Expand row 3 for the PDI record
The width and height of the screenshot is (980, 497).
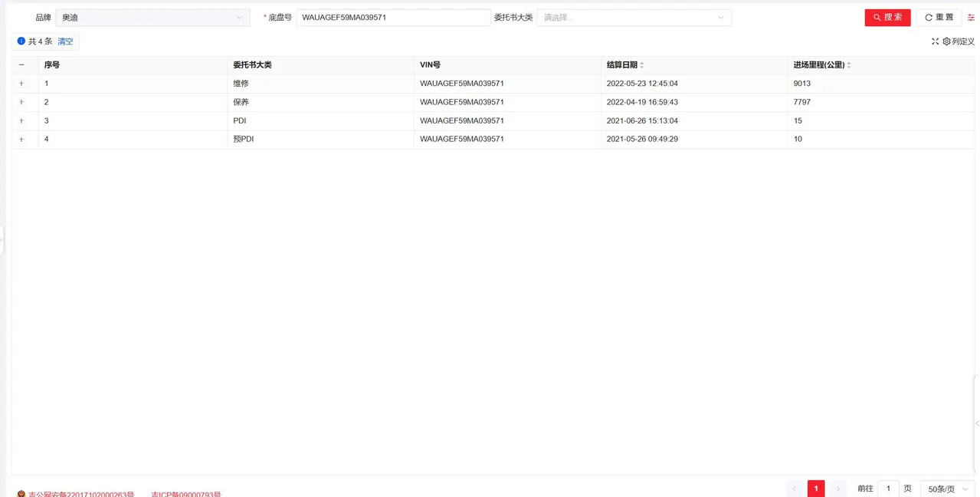21,120
